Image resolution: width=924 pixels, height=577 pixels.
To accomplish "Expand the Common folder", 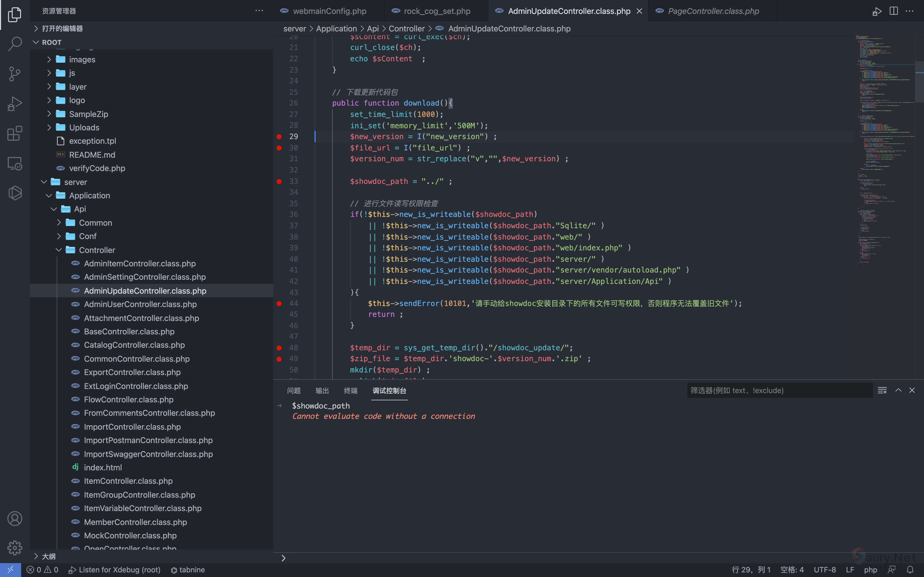I will (x=95, y=223).
